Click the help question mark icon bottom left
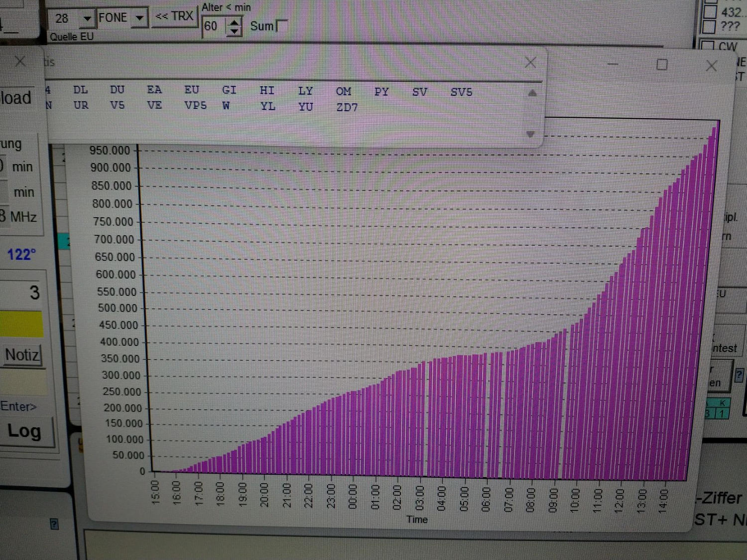Screen dimensions: 747x560 pos(54,524)
